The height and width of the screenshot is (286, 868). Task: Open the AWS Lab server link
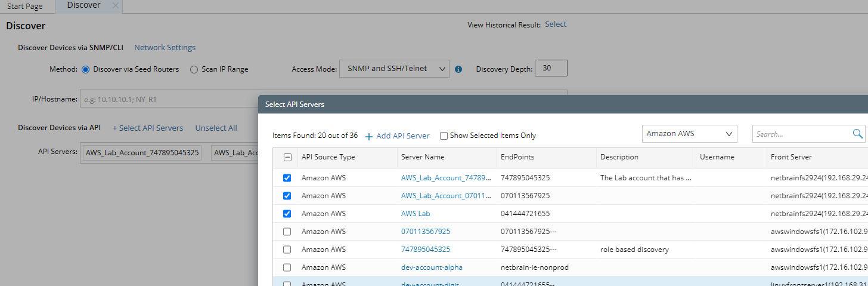pos(416,213)
